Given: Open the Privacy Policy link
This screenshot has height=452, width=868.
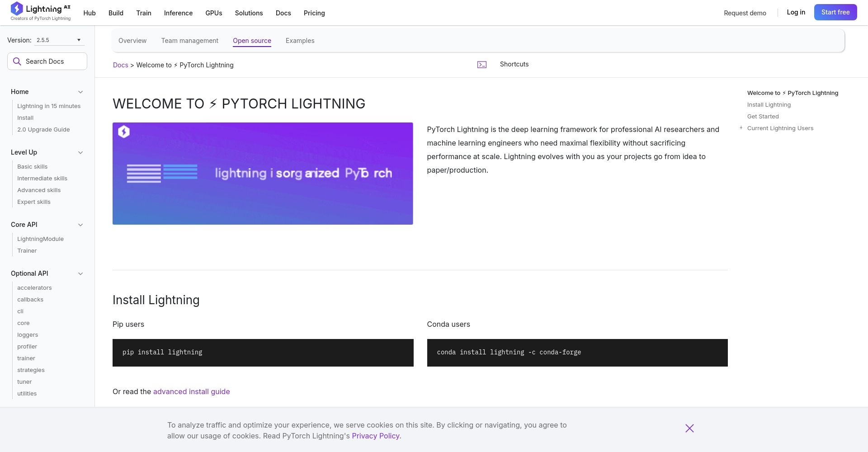Looking at the screenshot, I should (375, 436).
